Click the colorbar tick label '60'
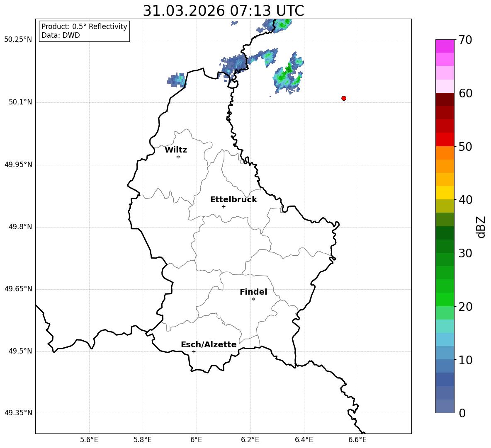 [465, 93]
